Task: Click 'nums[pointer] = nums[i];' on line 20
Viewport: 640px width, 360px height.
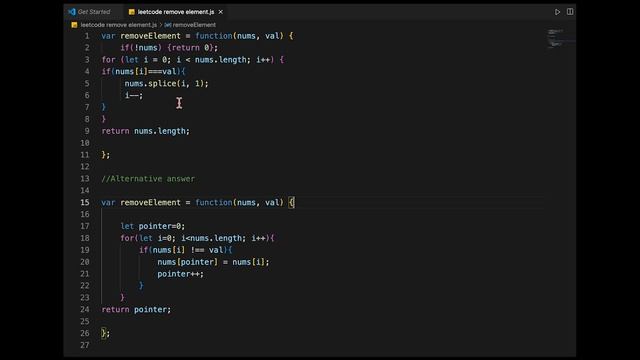Action: click(213, 262)
